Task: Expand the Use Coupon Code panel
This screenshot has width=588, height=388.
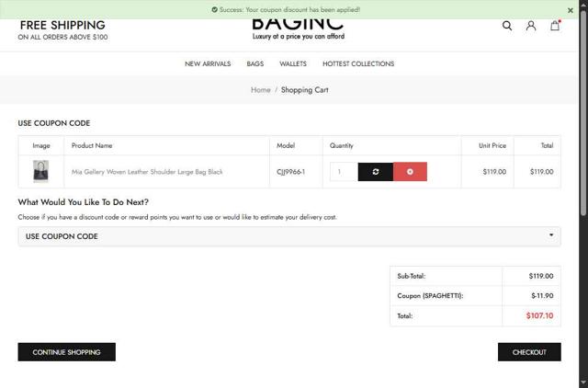Action: click(x=289, y=236)
